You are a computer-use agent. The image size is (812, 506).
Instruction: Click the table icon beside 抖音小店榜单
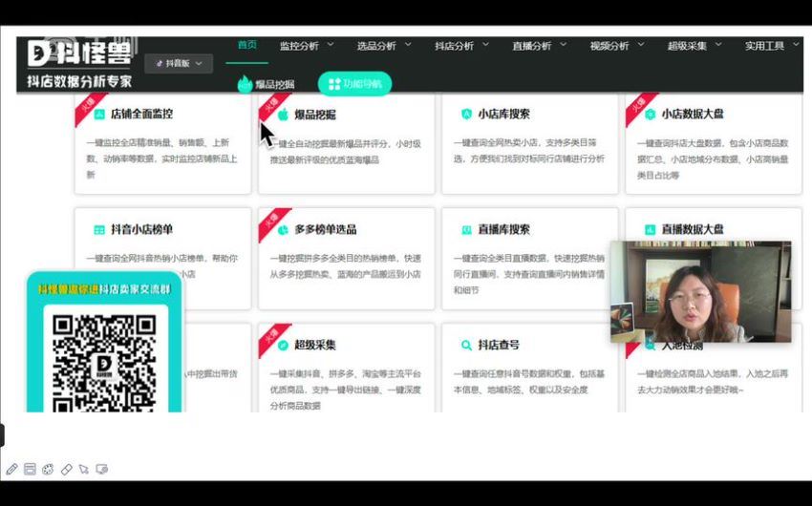(x=99, y=230)
